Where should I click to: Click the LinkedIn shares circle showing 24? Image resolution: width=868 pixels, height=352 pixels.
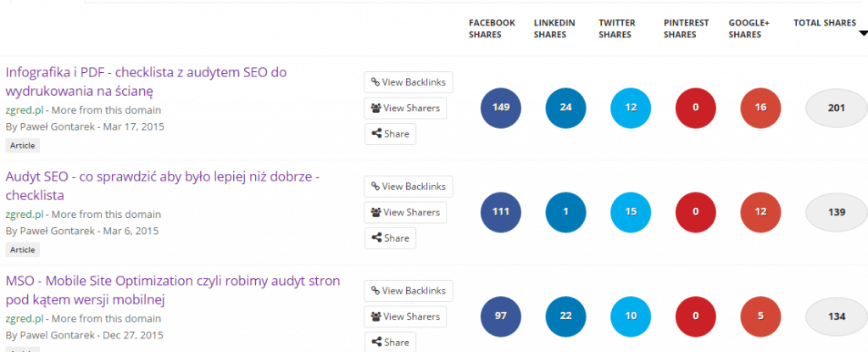[565, 108]
